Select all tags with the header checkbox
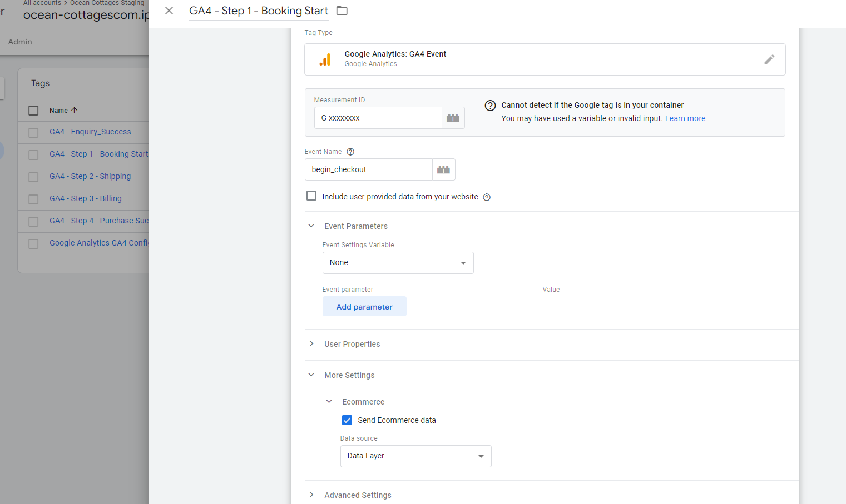Screen dimensions: 846x504 (33, 111)
